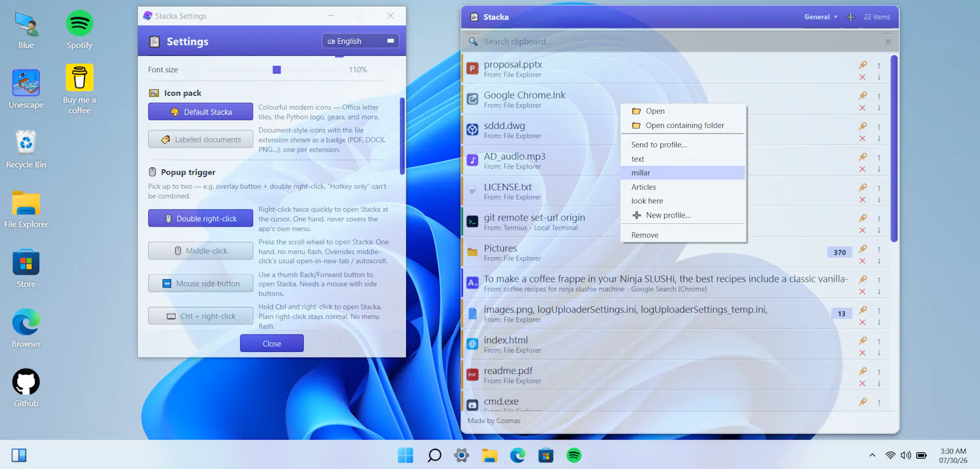Click the Close button in Settings
Viewport: 980px width, 469px height.
pos(272,343)
